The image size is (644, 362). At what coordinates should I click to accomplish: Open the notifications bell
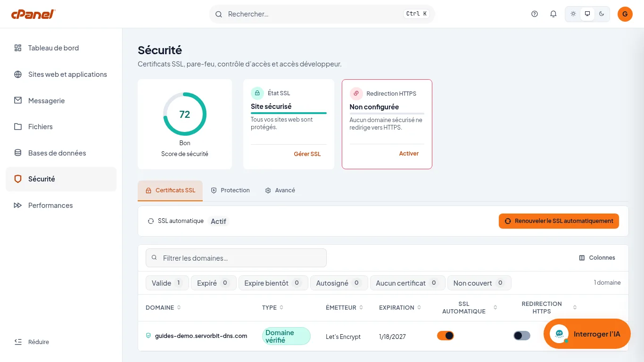(553, 14)
